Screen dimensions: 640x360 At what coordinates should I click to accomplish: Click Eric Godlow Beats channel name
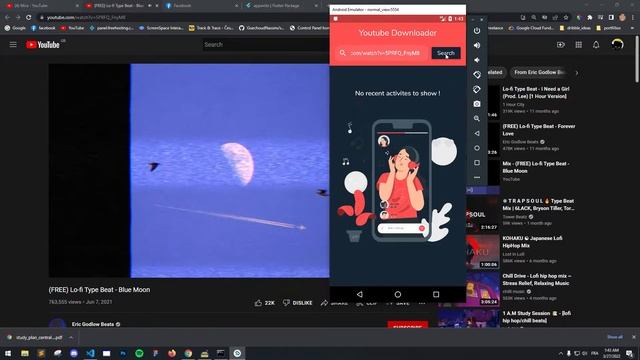pyautogui.click(x=93, y=324)
